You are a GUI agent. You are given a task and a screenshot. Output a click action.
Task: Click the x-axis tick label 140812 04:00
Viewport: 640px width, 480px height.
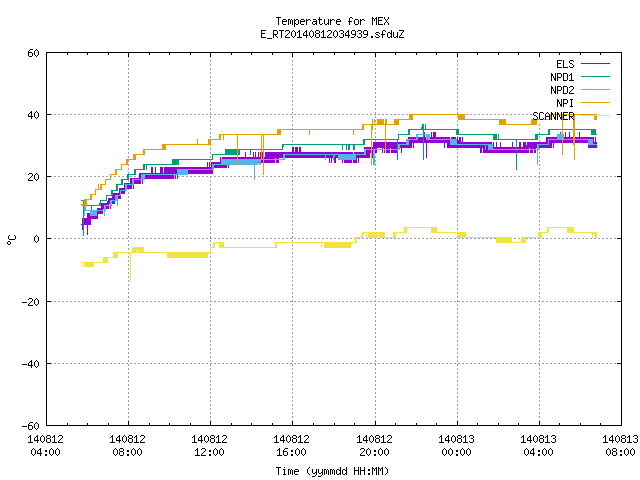[x=45, y=446]
